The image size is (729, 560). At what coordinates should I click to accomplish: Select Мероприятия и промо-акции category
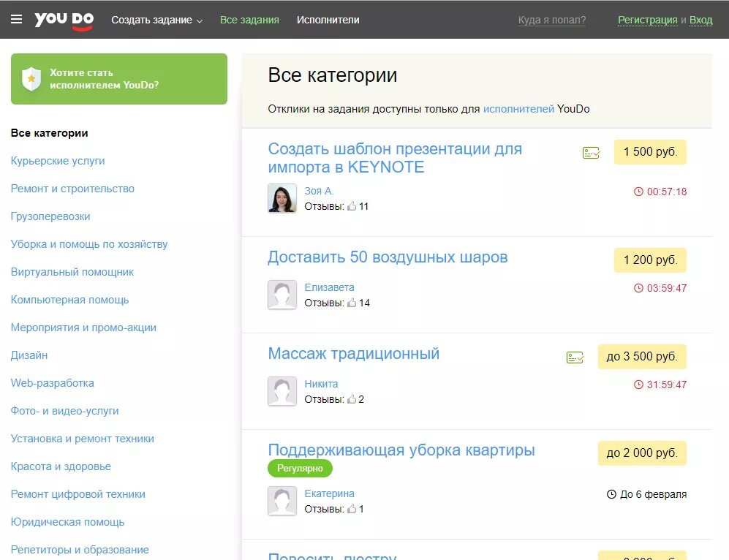coord(83,328)
